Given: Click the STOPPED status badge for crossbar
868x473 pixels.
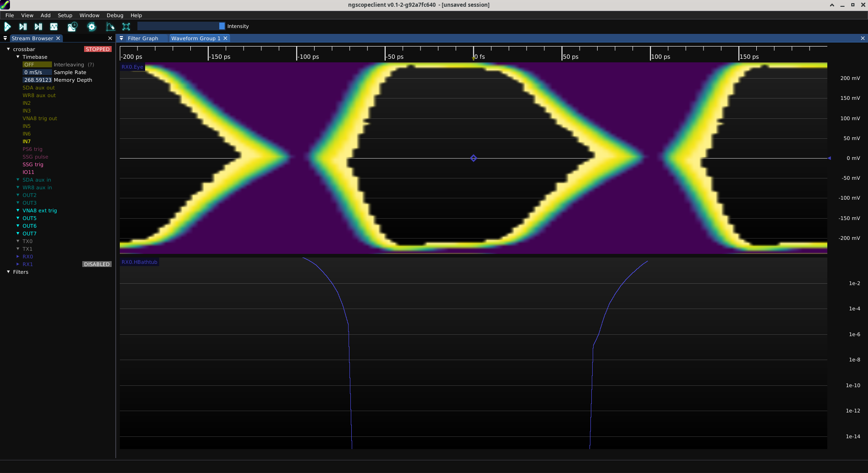Looking at the screenshot, I should point(98,49).
